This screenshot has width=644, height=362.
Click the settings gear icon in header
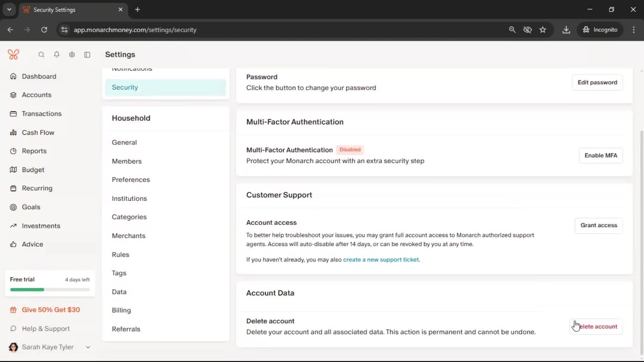pos(72,55)
